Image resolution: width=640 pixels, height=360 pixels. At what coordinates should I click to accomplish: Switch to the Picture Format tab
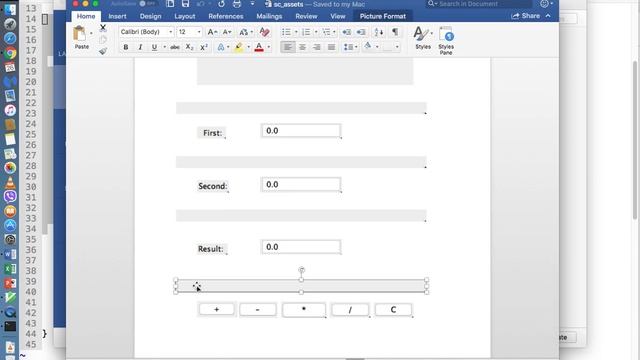pos(383,16)
